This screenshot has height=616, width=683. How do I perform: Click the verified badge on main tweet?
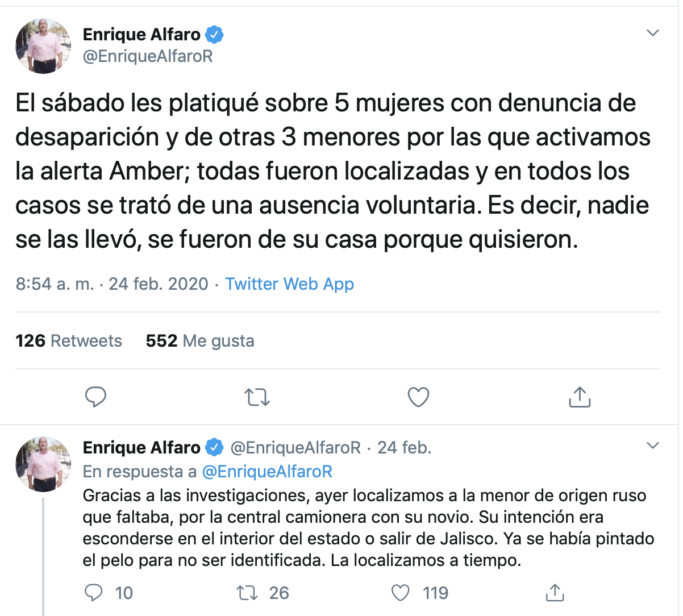coord(214,35)
